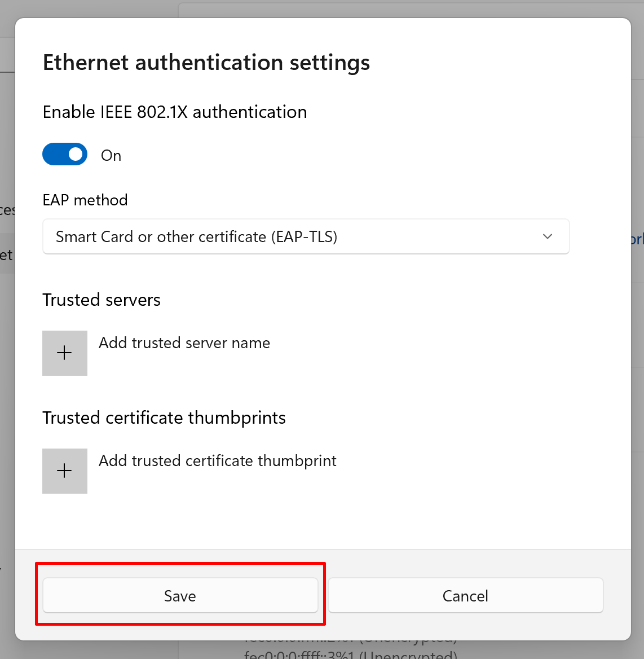The height and width of the screenshot is (659, 644).
Task: Click the plus icon for trusted server name
Action: pos(65,353)
